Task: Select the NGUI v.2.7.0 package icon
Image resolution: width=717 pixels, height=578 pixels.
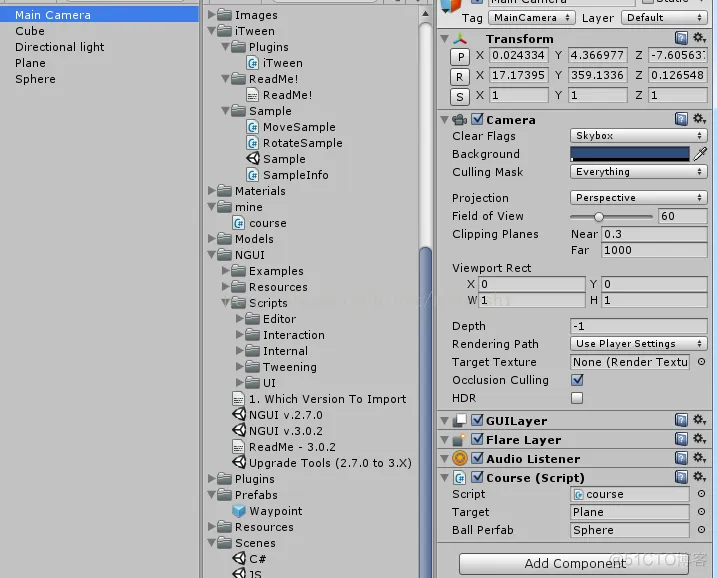Action: [239, 414]
